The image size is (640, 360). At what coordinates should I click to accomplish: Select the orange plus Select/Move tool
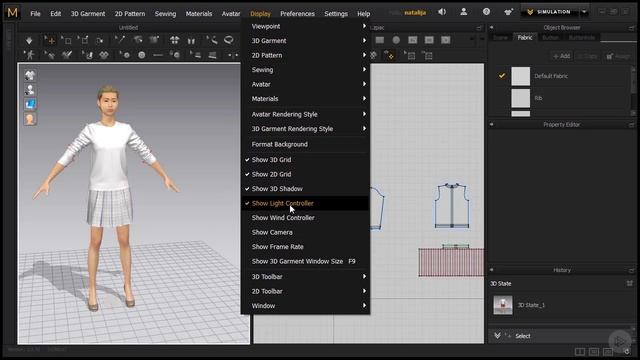(x=50, y=40)
